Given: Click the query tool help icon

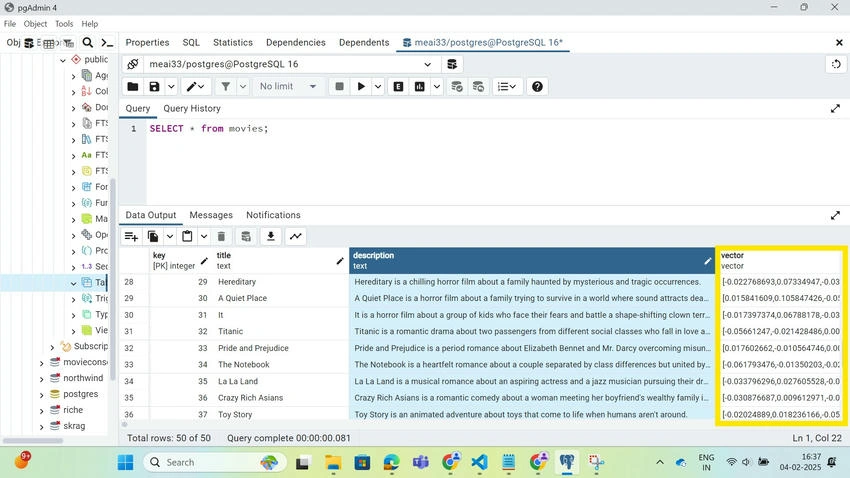Looking at the screenshot, I should tap(537, 87).
